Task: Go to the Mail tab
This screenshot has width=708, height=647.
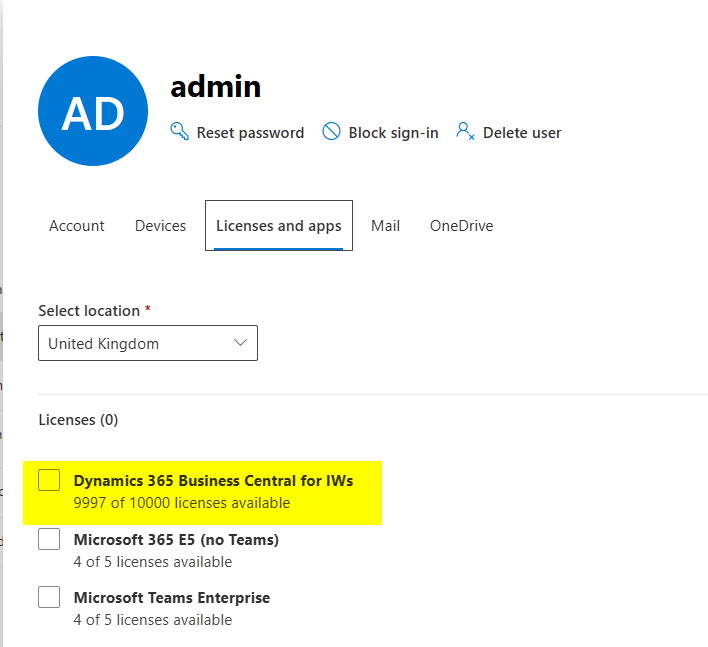Action: point(385,226)
